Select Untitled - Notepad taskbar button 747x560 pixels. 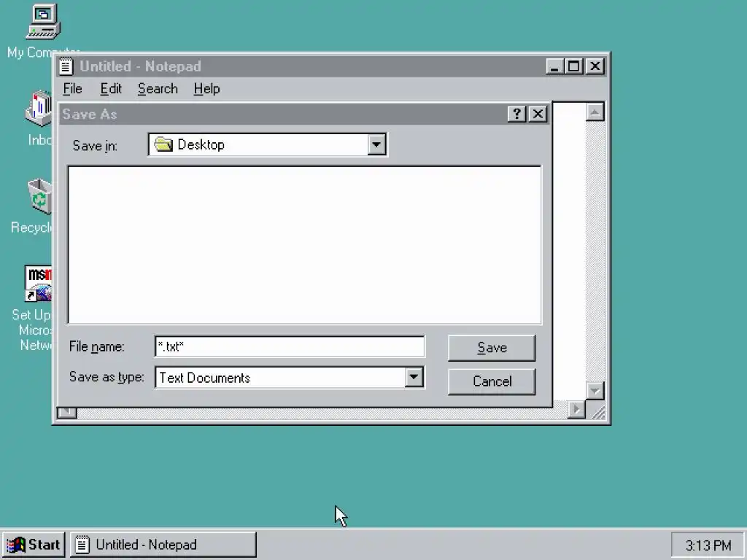pos(163,545)
